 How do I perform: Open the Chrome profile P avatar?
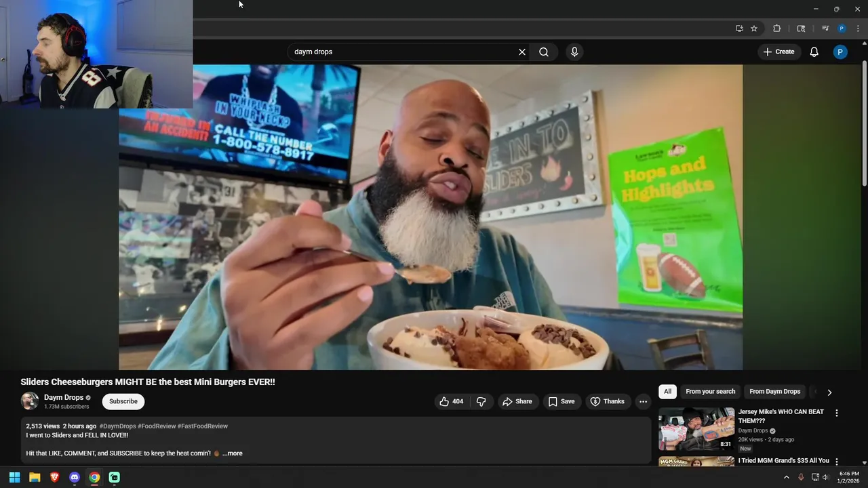(842, 28)
